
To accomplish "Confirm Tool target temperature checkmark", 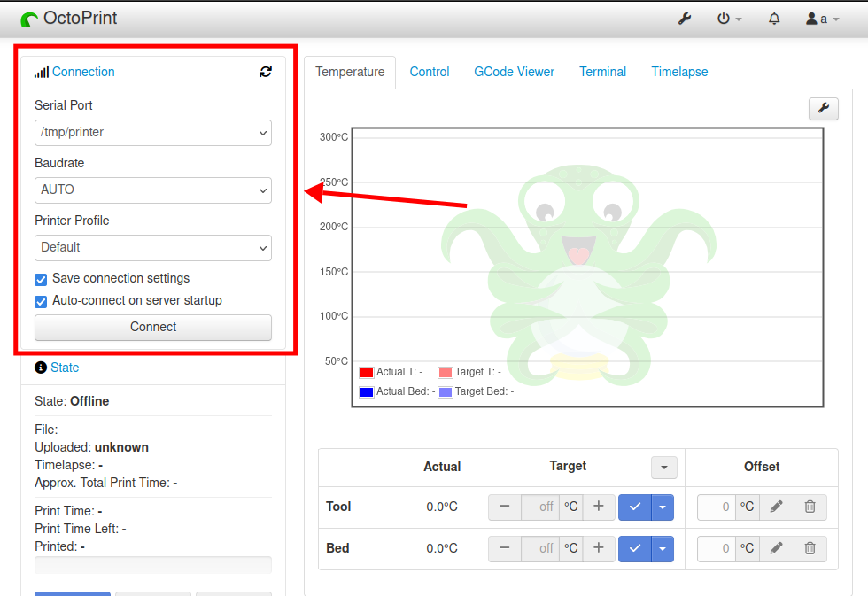I will [635, 507].
